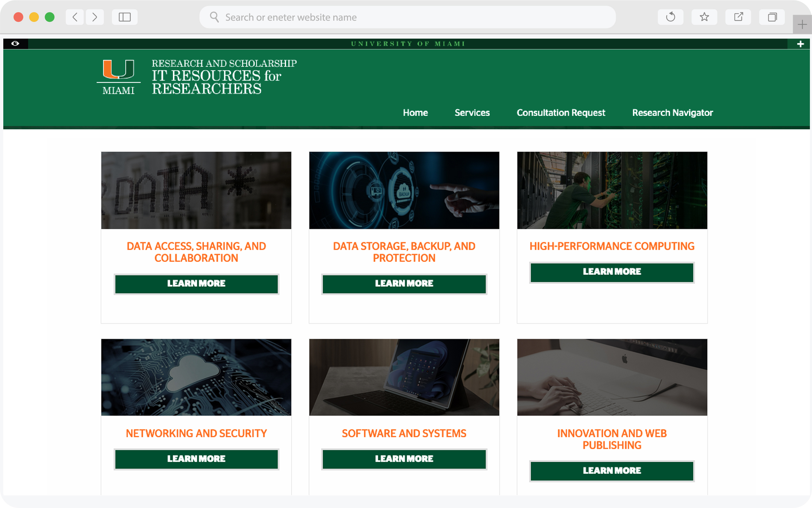812x508 pixels.
Task: Learn More about Innovation and Web Publishing
Action: [x=612, y=471]
